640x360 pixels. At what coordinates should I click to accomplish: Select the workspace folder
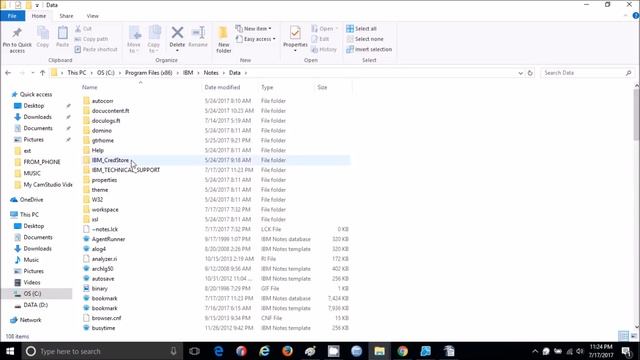pyautogui.click(x=105, y=209)
